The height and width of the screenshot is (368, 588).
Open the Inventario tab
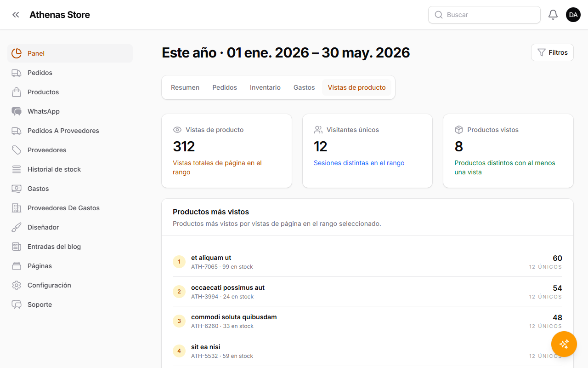pos(265,87)
